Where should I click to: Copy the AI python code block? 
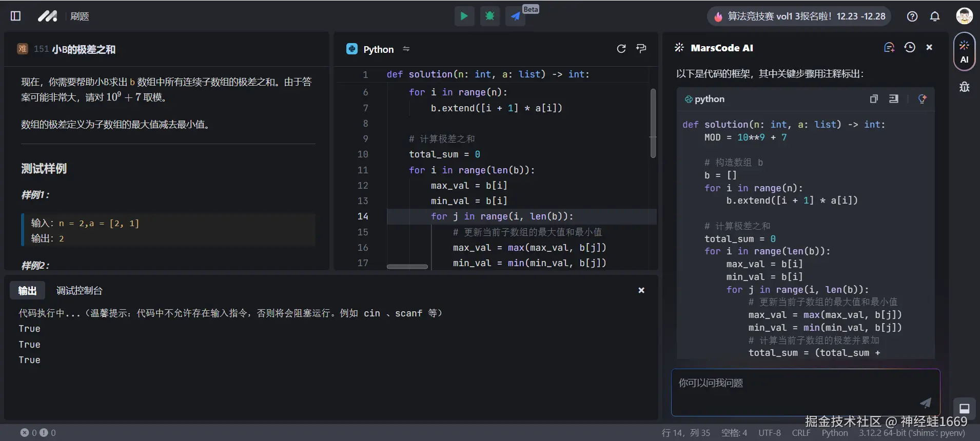point(874,98)
